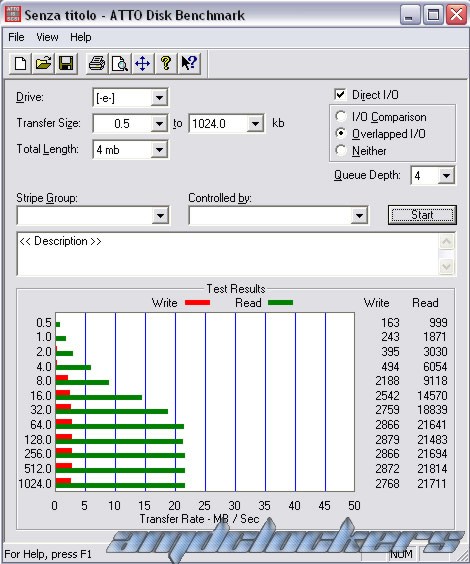
Task: Click the Test Results group title
Action: [236, 289]
